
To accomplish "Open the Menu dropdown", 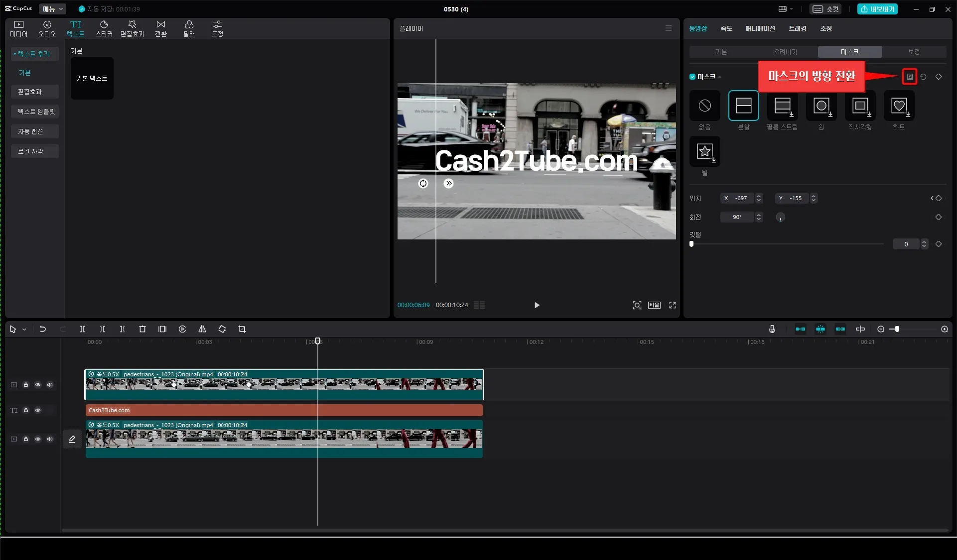I will coord(52,9).
